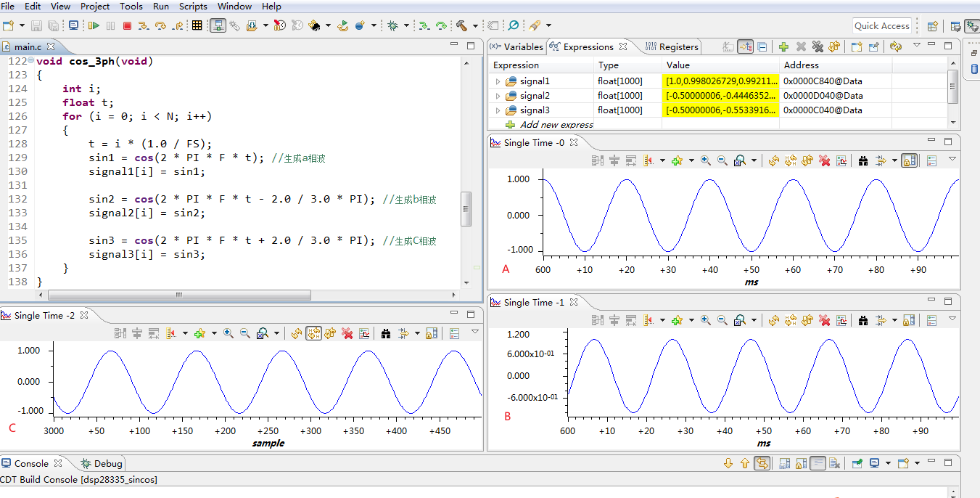Click binoculars icon in Single Time -0 toolbar
The height and width of the screenshot is (498, 980).
pos(863,160)
